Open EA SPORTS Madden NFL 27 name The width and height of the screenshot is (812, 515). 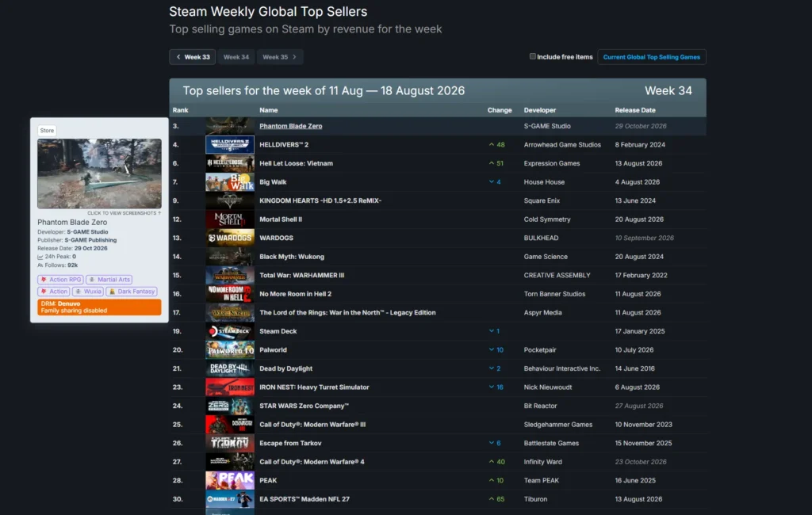tap(304, 498)
